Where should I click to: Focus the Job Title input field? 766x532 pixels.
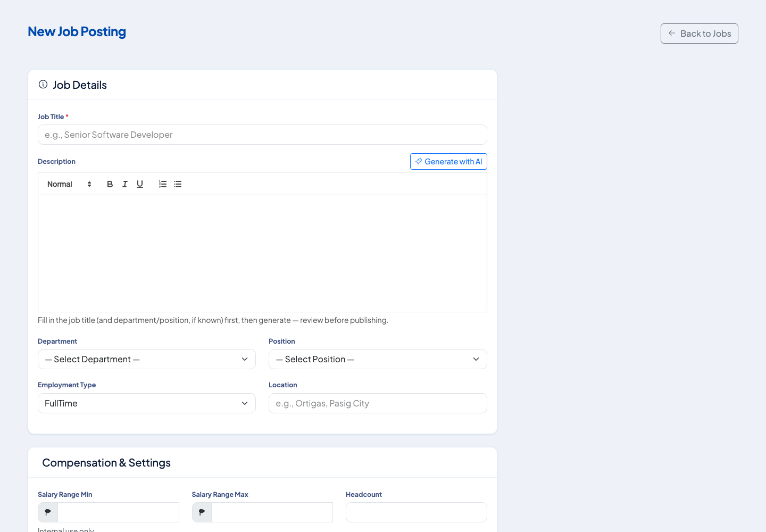tap(262, 135)
